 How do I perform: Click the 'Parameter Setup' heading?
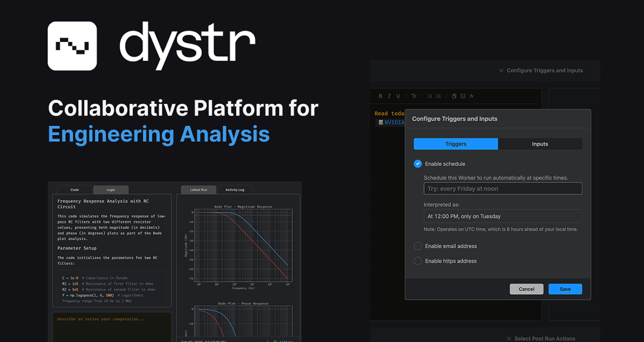[x=77, y=248]
